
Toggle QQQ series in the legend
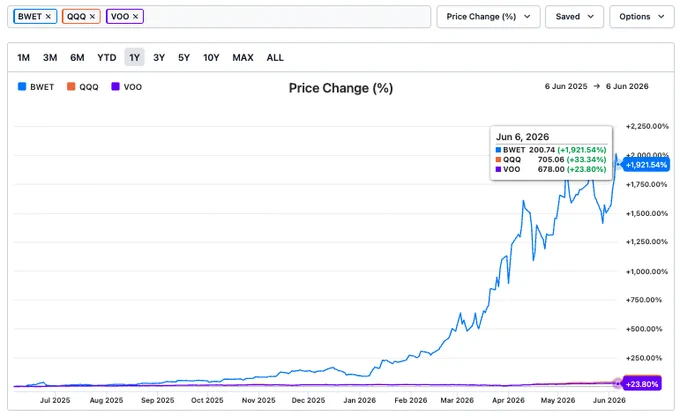[x=83, y=87]
